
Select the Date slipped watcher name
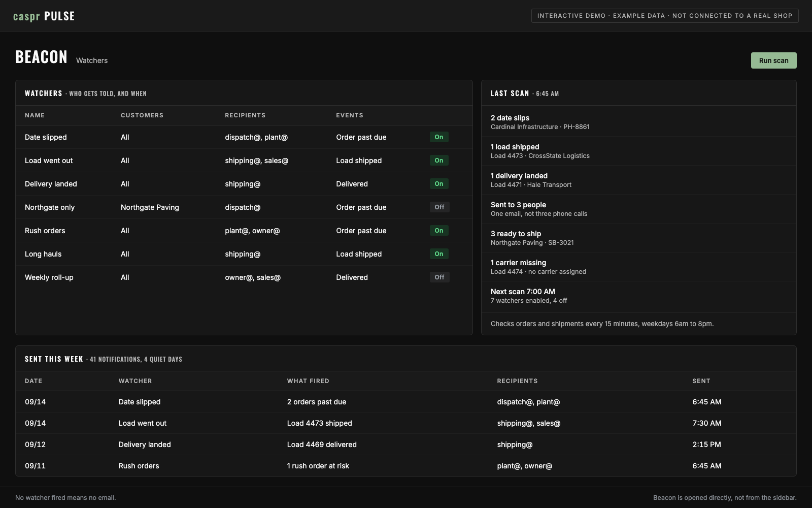click(46, 137)
